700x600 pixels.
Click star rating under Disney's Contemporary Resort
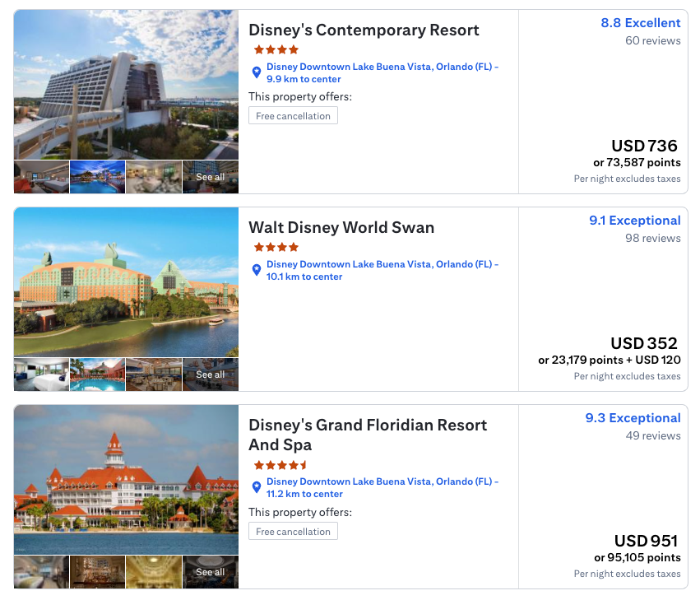[276, 49]
